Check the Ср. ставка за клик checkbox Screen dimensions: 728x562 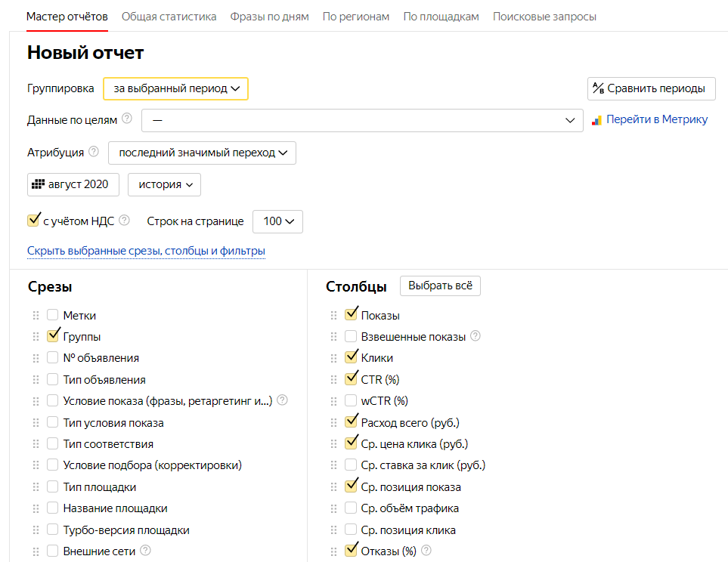pyautogui.click(x=351, y=465)
